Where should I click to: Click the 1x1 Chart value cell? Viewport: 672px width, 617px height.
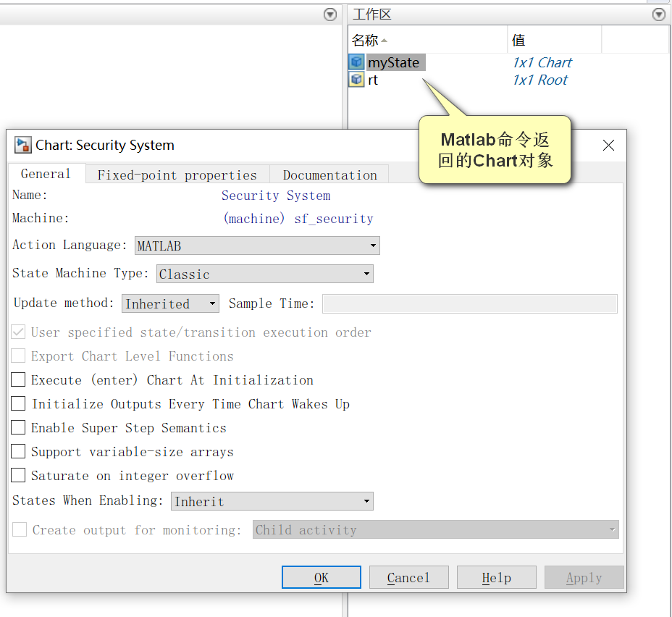click(x=542, y=62)
